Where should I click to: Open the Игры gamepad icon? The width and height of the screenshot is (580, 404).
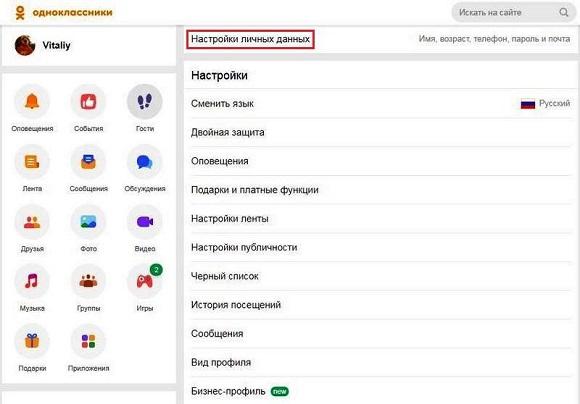pos(145,281)
